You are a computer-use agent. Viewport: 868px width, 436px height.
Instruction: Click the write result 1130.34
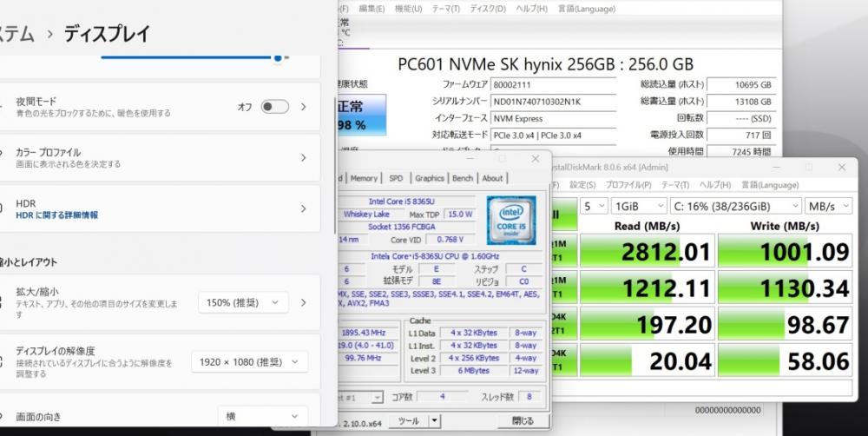[x=785, y=288]
